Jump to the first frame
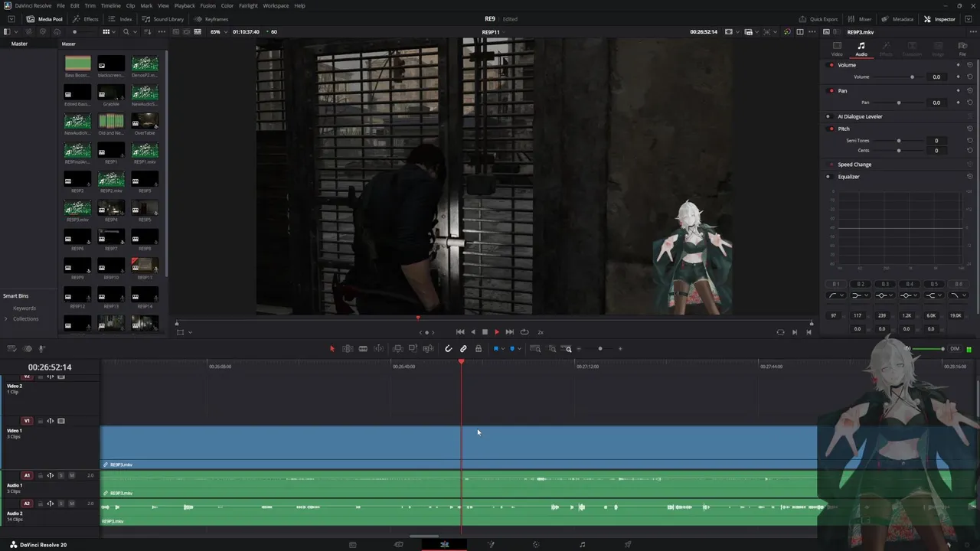The height and width of the screenshot is (551, 980). 460,332
